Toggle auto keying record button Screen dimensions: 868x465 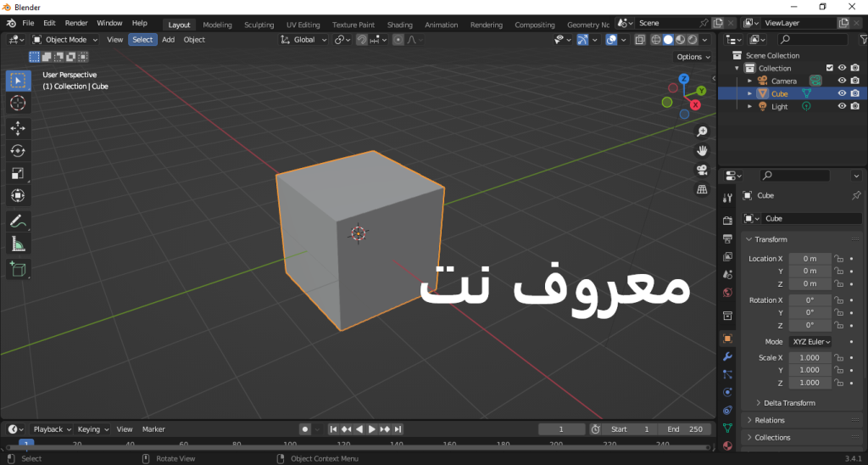pyautogui.click(x=304, y=429)
